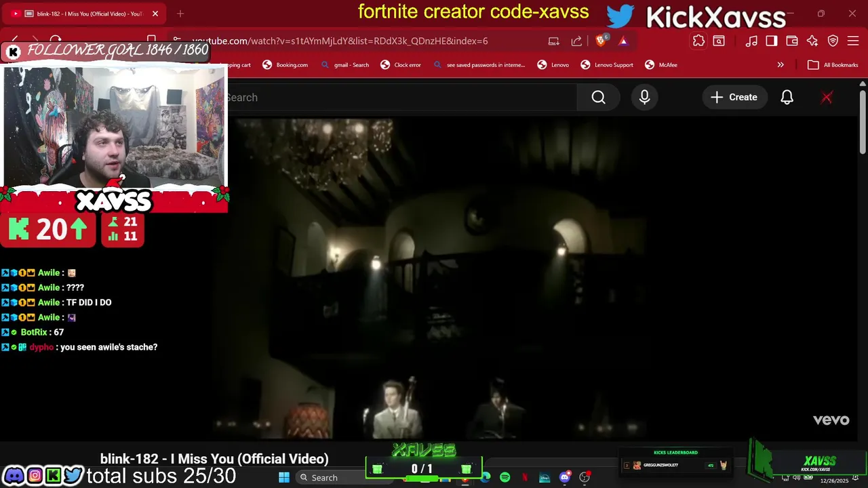868x488 pixels.
Task: Close the blink-182 YouTube tab
Action: [x=155, y=14]
